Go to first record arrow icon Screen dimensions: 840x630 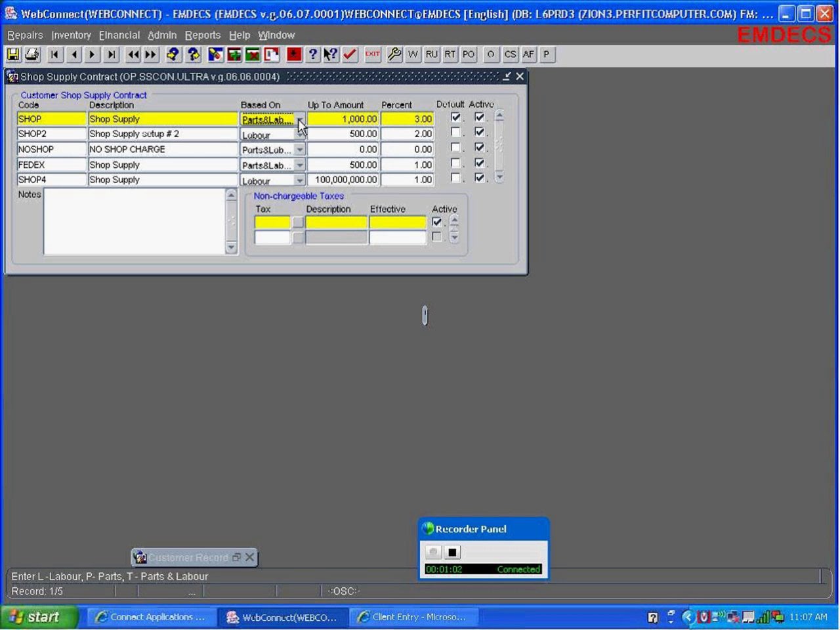click(x=54, y=54)
